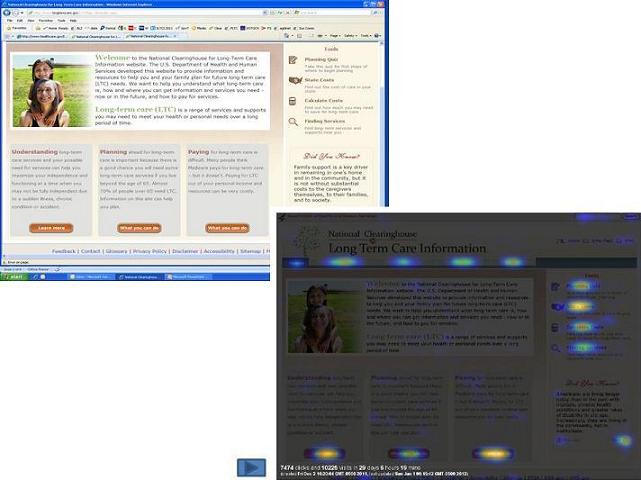Click the mother and child photo
Viewport: 641px width, 480px height.
(49, 91)
